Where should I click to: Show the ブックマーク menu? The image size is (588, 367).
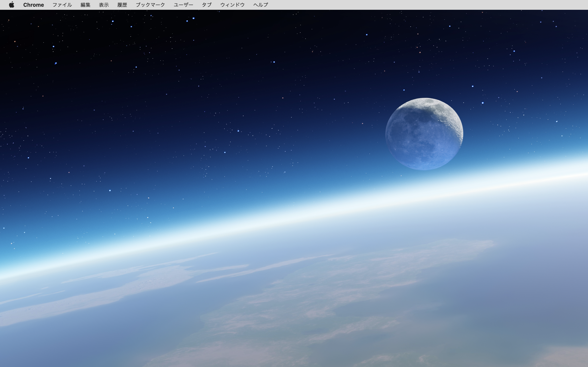[x=150, y=5]
